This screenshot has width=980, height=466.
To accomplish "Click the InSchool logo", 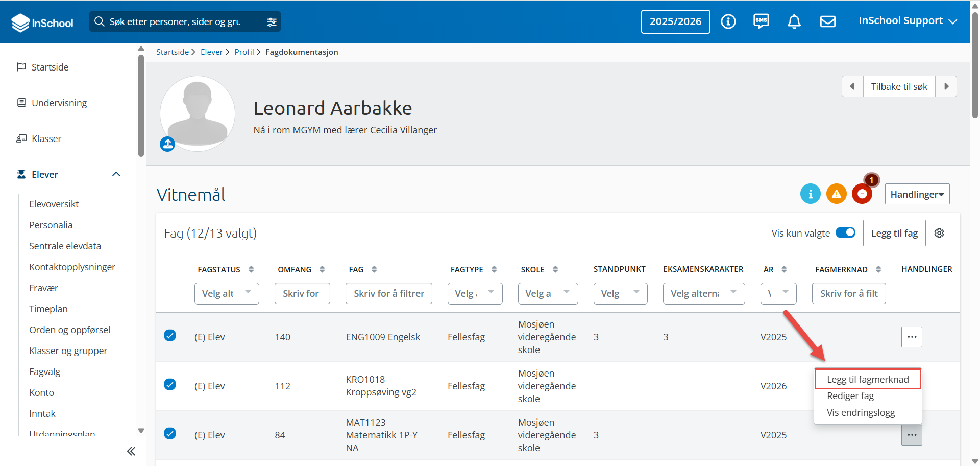I will pyautogui.click(x=42, y=22).
